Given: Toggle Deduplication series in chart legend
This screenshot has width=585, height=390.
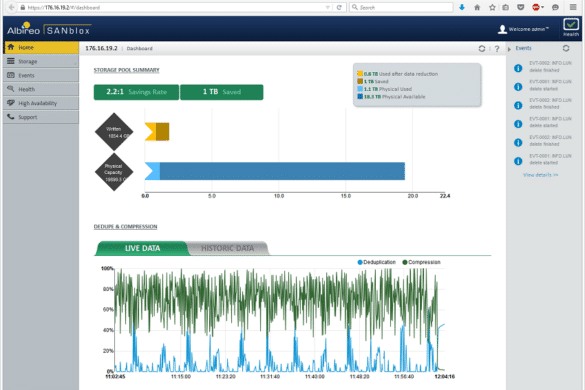Looking at the screenshot, I should point(376,262).
